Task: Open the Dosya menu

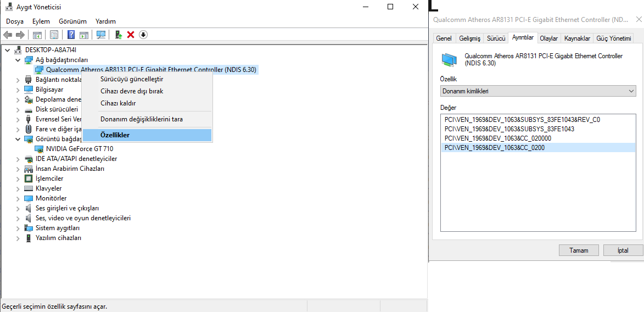Action: click(15, 21)
